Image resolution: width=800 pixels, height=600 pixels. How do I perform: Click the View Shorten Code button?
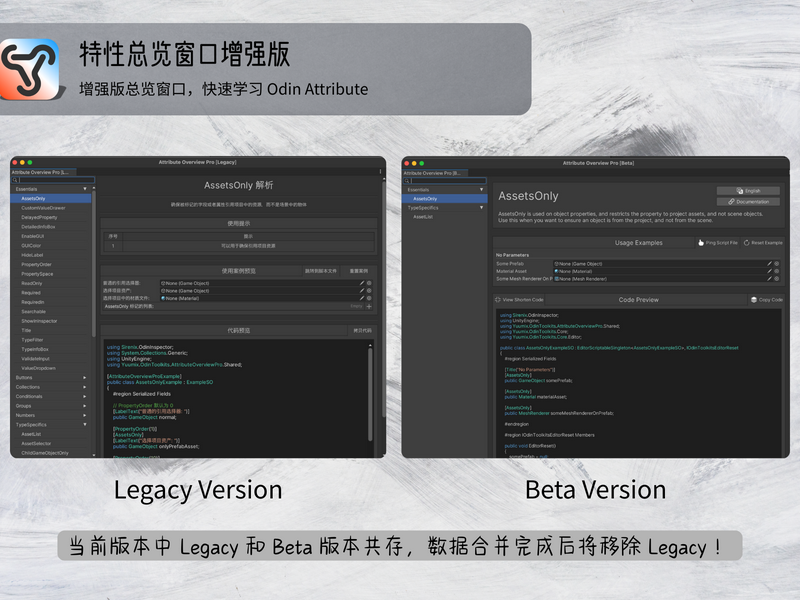click(x=519, y=299)
